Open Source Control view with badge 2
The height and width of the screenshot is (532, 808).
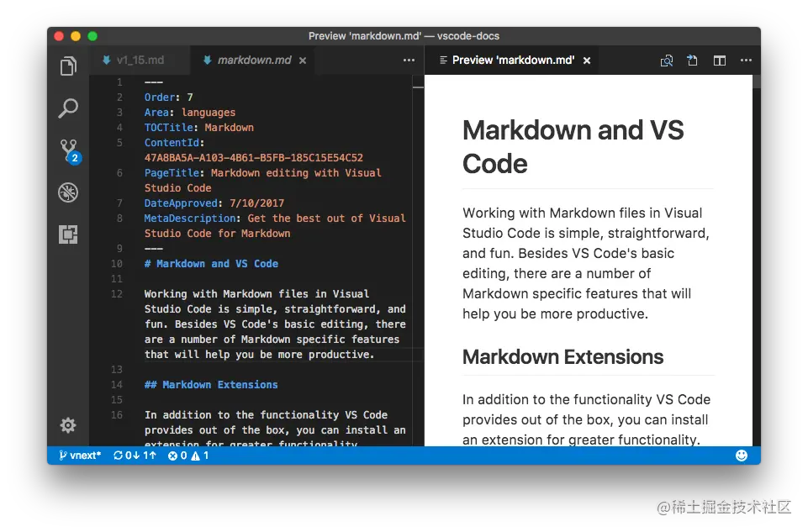click(69, 151)
